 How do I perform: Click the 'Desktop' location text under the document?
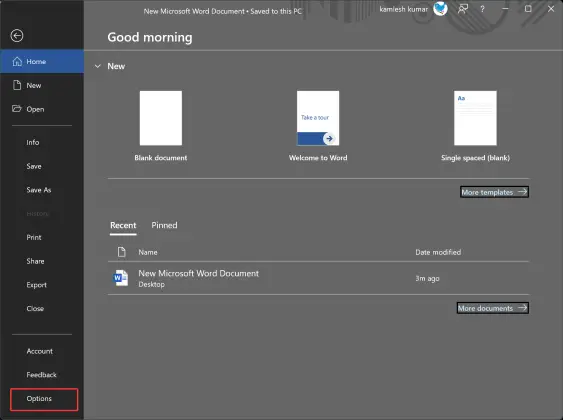(152, 284)
